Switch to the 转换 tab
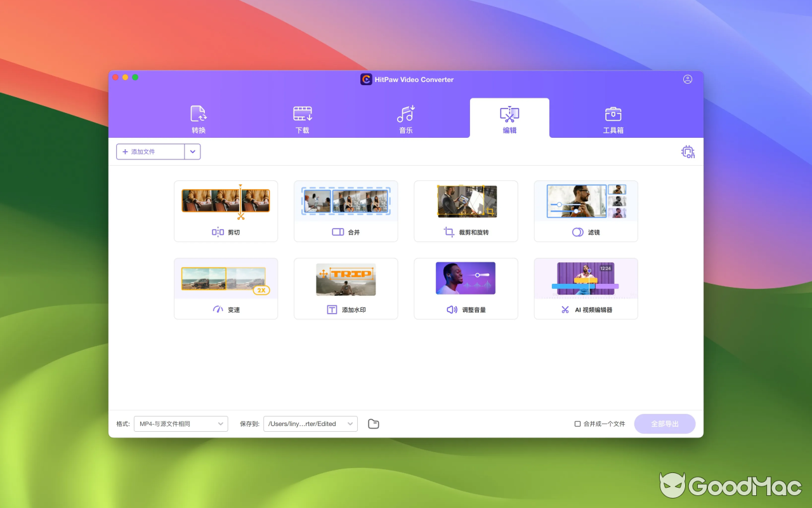The image size is (812, 508). coord(198,118)
